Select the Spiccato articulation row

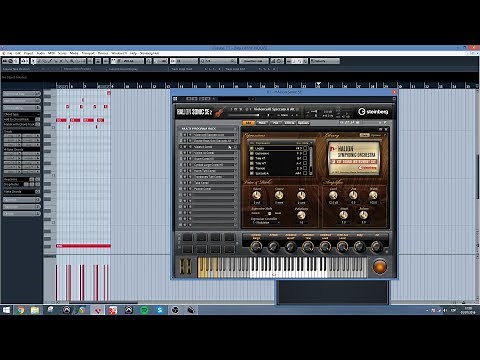(278, 173)
